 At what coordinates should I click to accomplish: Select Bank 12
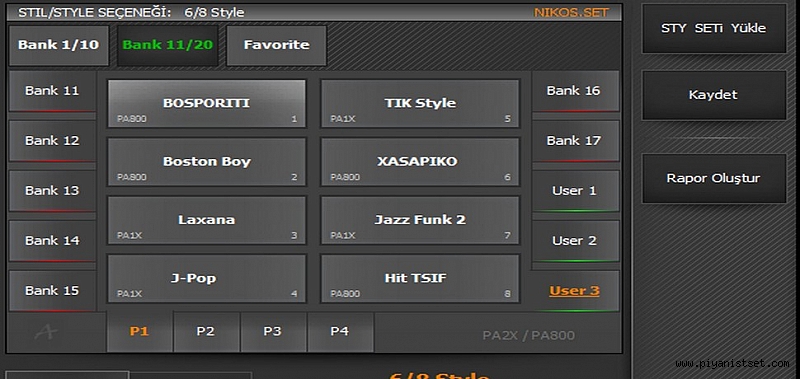tap(52, 141)
